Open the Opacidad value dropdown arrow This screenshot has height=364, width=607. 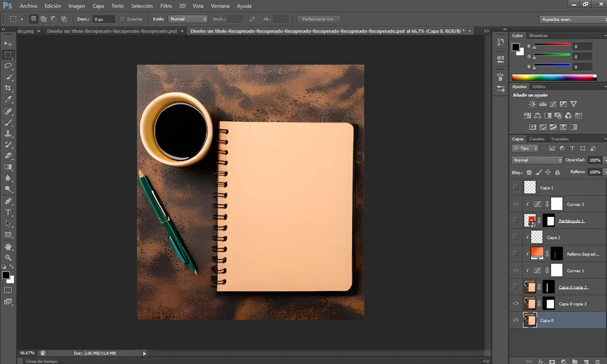coord(605,160)
